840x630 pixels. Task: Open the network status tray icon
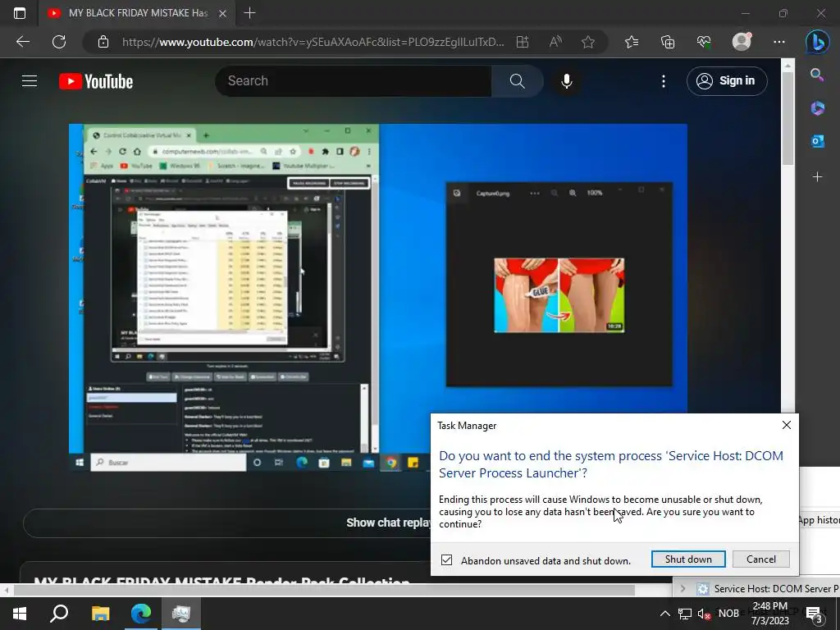pos(684,614)
